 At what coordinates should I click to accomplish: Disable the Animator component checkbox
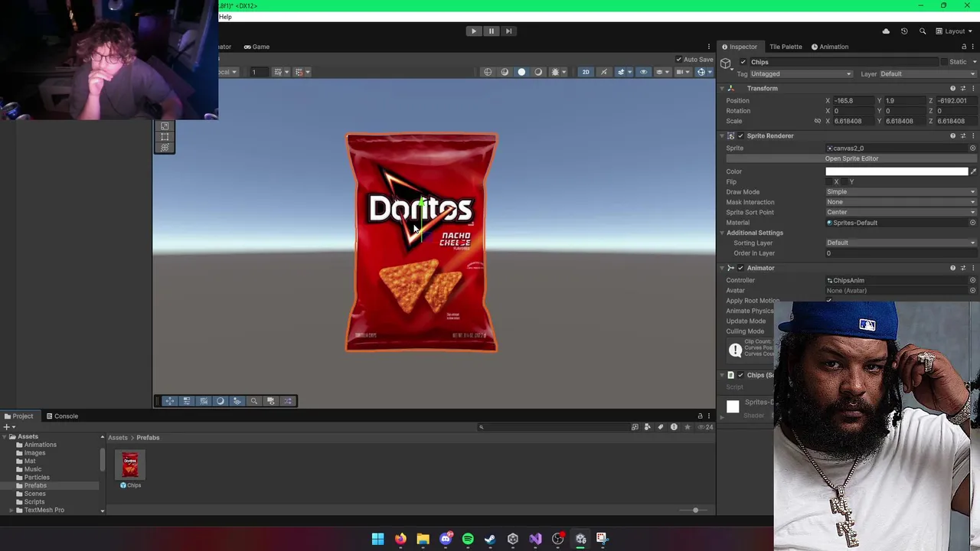click(x=740, y=268)
